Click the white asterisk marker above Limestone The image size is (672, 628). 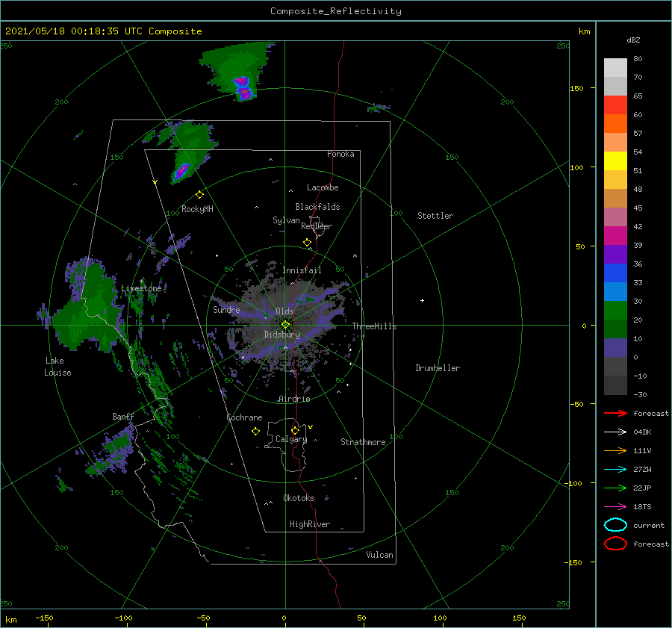point(141,282)
